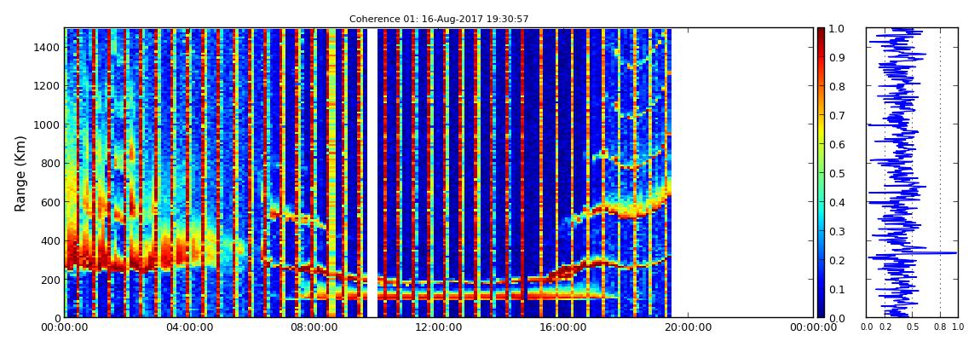Click the 0.5 label under profile plot
This screenshot has height=347, width=980.
912,327
